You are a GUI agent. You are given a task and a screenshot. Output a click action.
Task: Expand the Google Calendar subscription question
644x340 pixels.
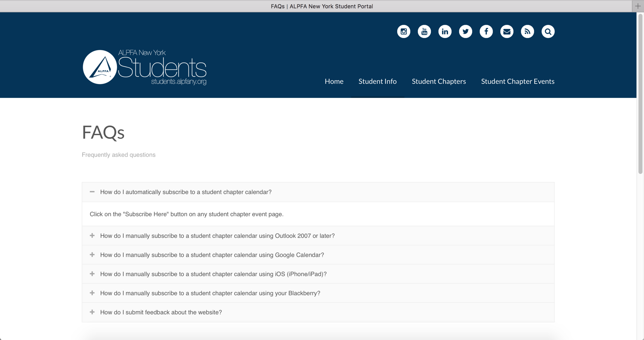[x=211, y=255]
